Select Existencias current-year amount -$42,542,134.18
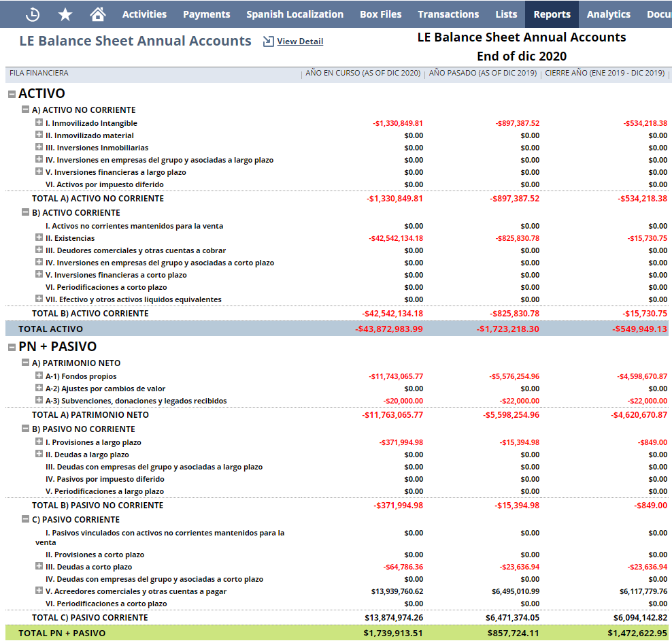The height and width of the screenshot is (643, 672). [x=396, y=238]
